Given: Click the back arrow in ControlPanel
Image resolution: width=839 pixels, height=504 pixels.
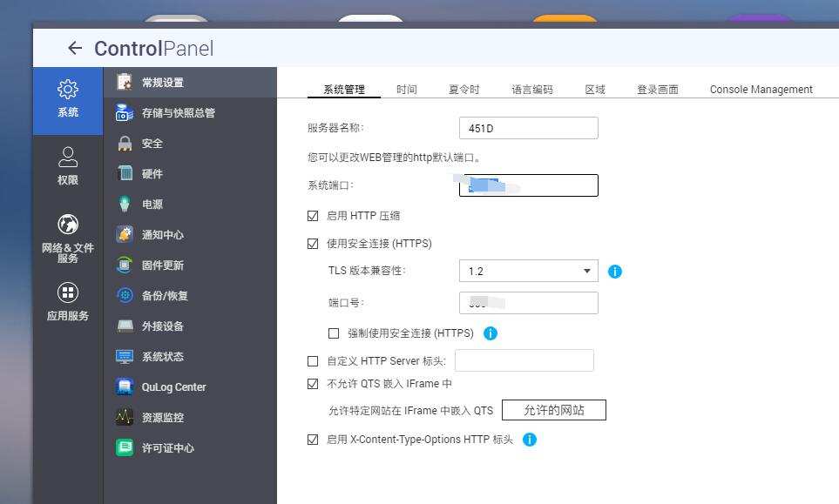Looking at the screenshot, I should pyautogui.click(x=73, y=49).
